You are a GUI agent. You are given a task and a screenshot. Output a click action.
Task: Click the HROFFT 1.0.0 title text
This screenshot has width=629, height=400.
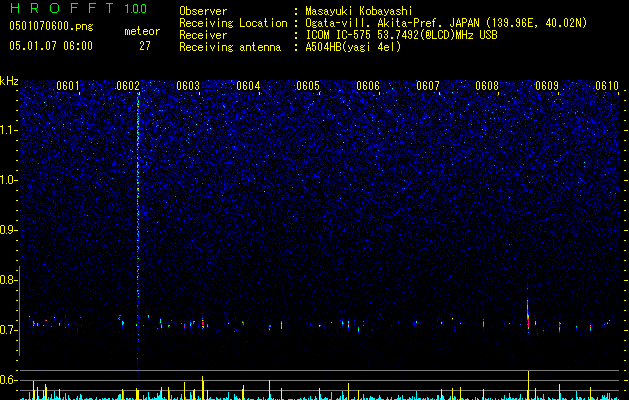tap(78, 8)
